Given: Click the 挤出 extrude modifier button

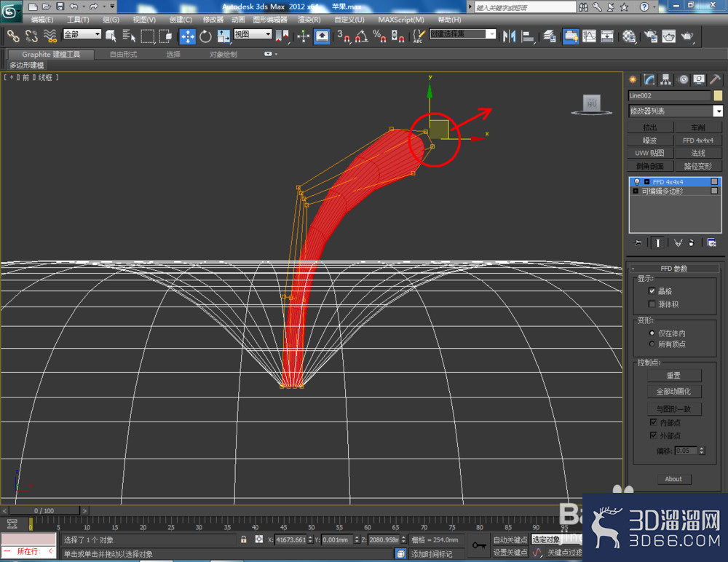Looking at the screenshot, I should pyautogui.click(x=650, y=127).
